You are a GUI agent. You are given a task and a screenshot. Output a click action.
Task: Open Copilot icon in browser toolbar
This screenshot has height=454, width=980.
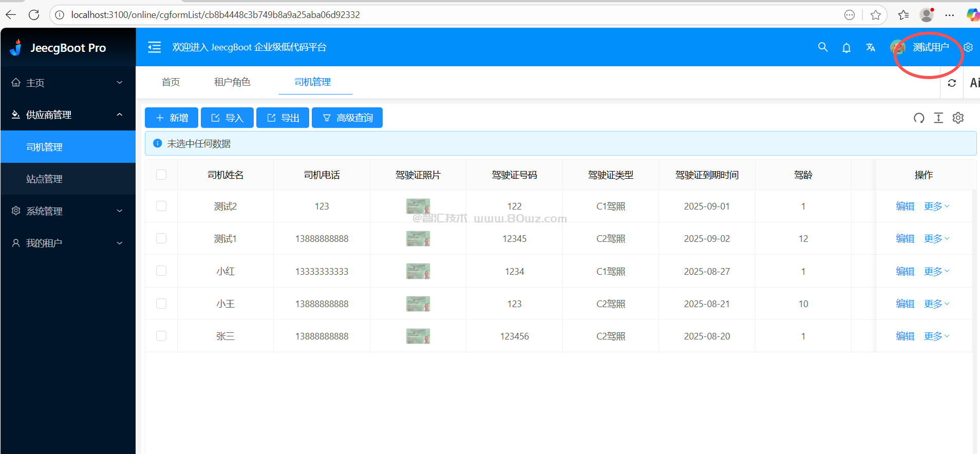tap(973, 15)
